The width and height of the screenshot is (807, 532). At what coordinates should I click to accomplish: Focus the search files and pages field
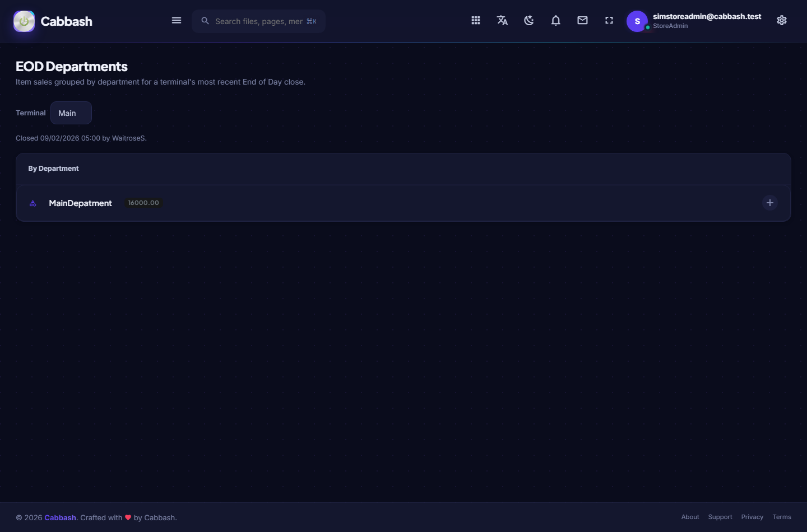point(258,21)
